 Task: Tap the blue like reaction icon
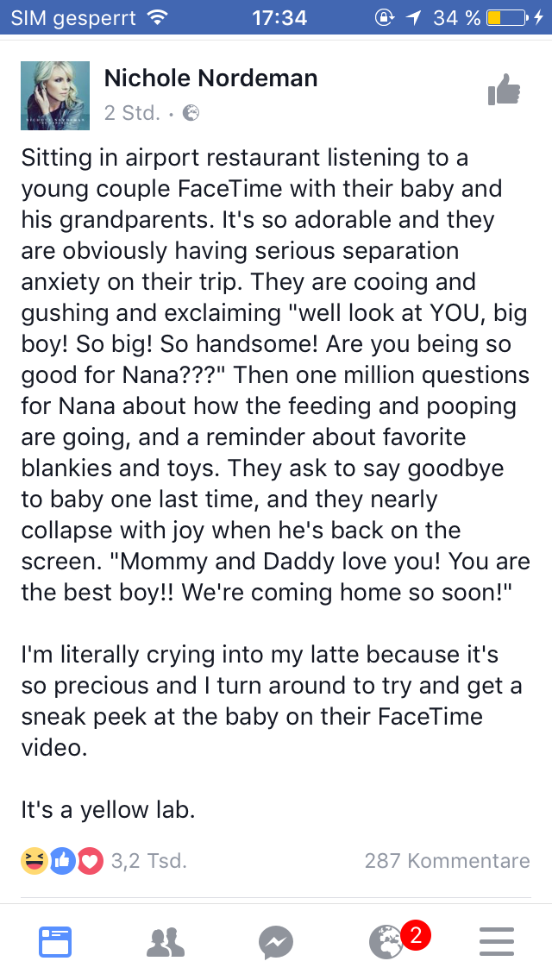pyautogui.click(x=62, y=860)
